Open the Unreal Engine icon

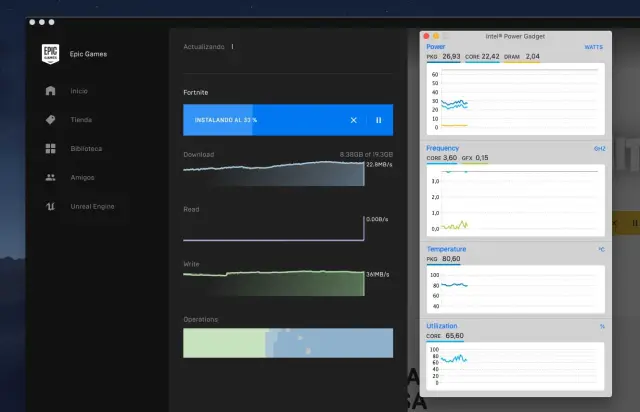50,207
